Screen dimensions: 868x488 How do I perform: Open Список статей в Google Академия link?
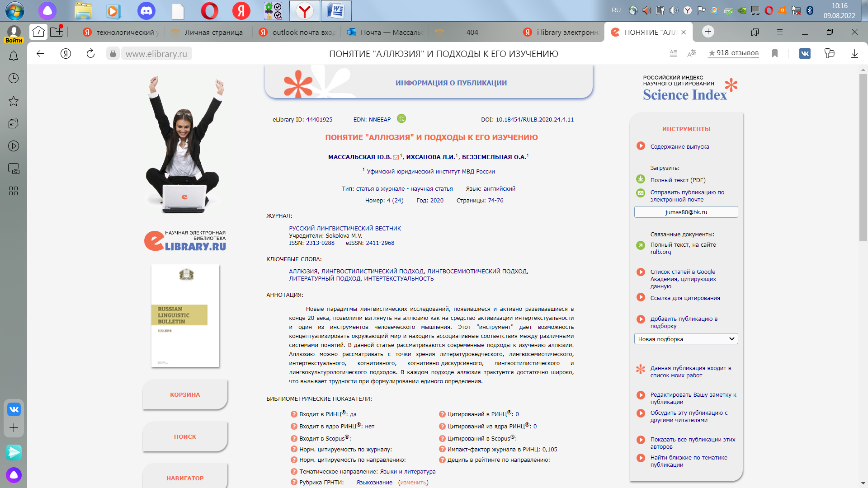pyautogui.click(x=683, y=279)
